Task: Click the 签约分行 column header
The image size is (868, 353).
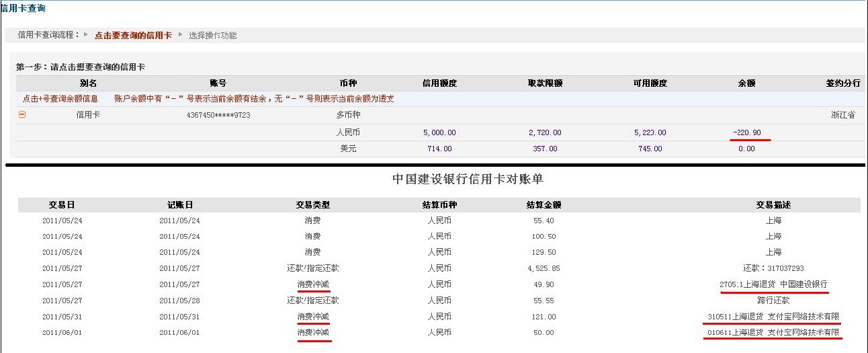Action: coord(842,83)
